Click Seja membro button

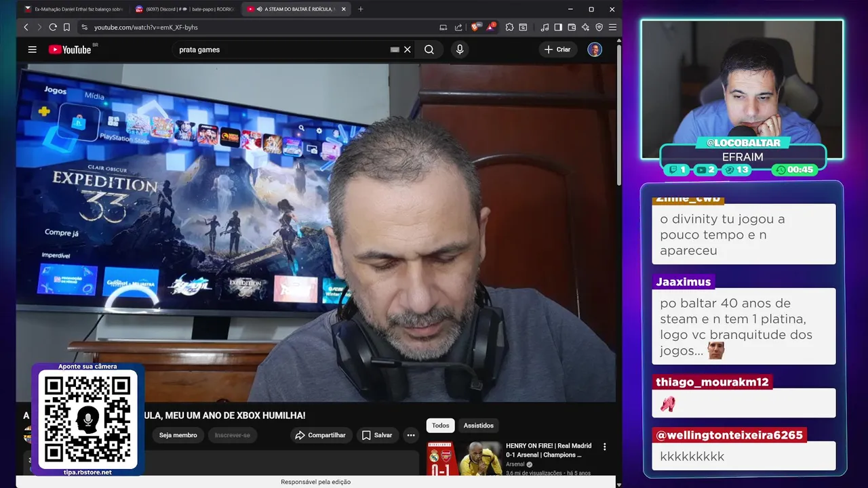coord(178,435)
